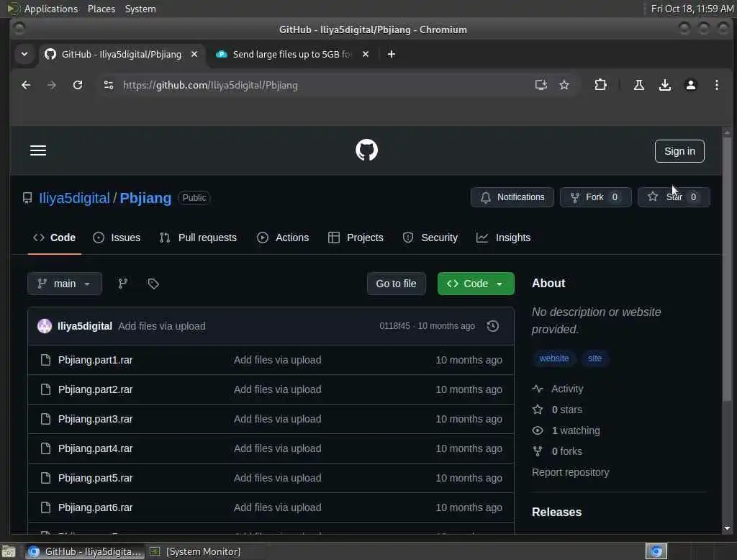Viewport: 737px width, 560px height.
Task: Open the Projects tab
Action: pos(356,238)
